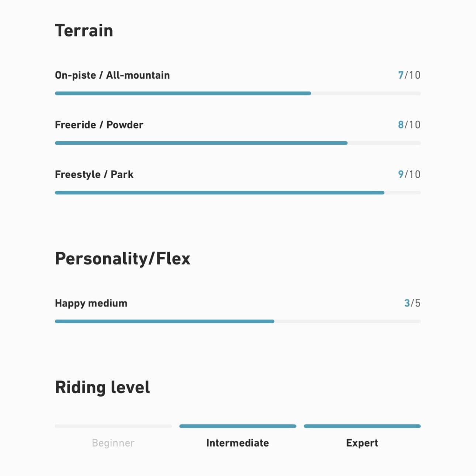The height and width of the screenshot is (476, 476).
Task: Select the On-piste / All-mountain label
Action: coord(112,75)
